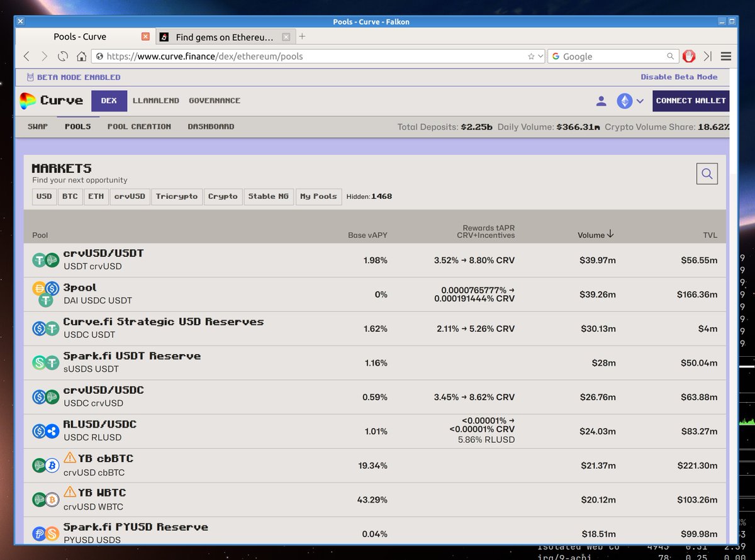Open the address bar history dropdown arrow
Viewport: 755px width, 560px height.
(x=540, y=57)
